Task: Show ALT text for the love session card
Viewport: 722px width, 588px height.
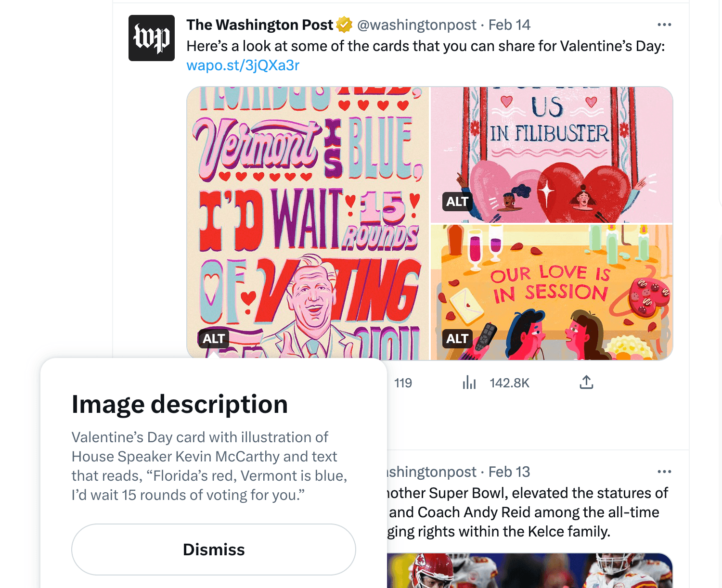Action: [x=457, y=338]
